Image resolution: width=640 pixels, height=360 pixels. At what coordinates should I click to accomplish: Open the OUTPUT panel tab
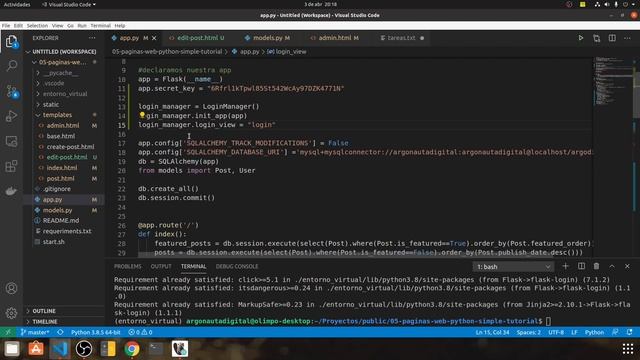point(161,266)
